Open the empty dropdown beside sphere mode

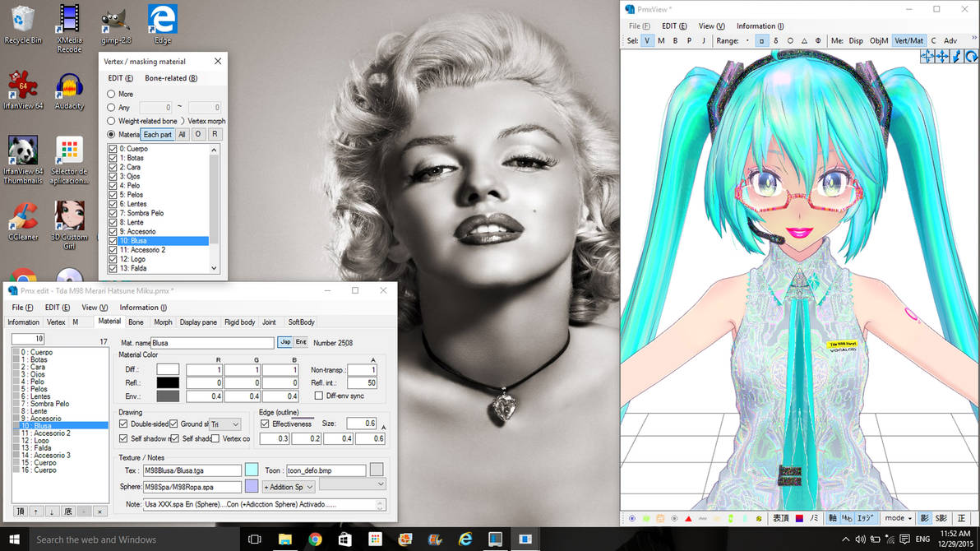coord(353,484)
